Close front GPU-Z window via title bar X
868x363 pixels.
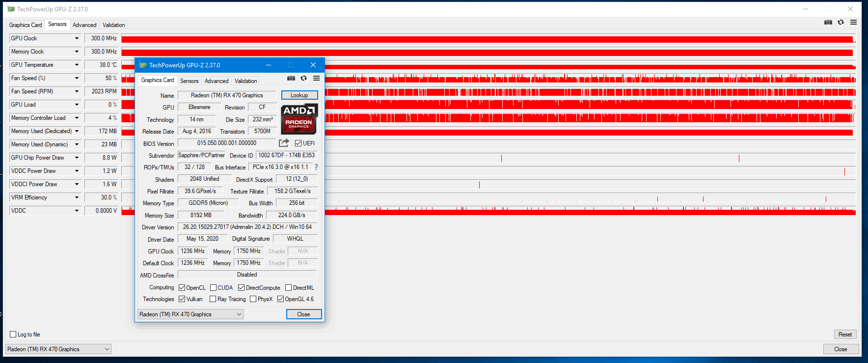tap(313, 65)
